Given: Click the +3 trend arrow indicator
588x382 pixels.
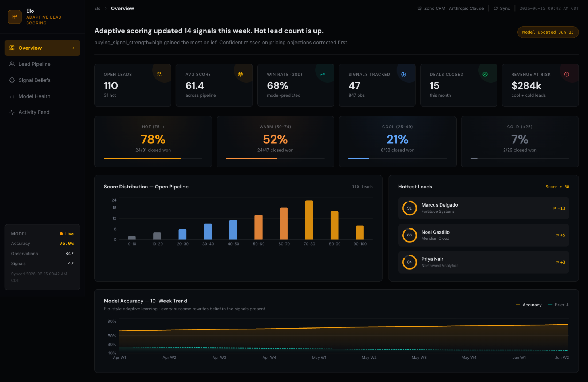Looking at the screenshot, I should (560, 262).
